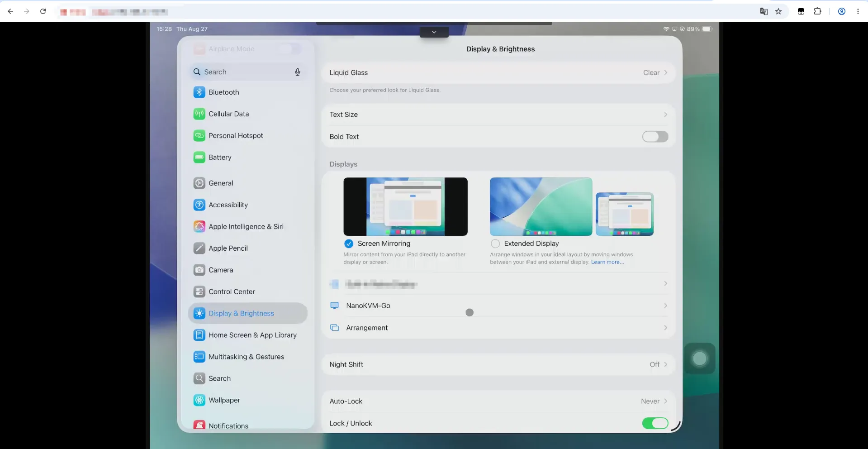Click the sidebar Search magnifier icon
868x449 pixels.
coord(199,379)
